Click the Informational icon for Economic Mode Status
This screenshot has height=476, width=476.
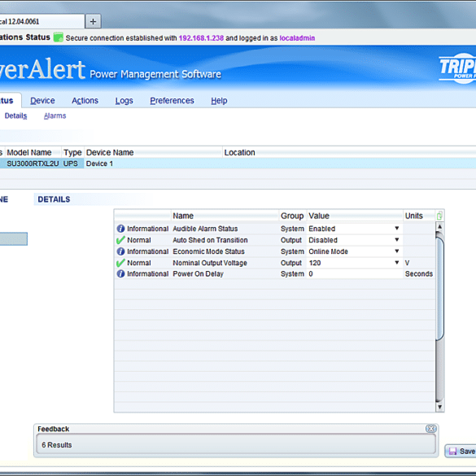point(120,251)
